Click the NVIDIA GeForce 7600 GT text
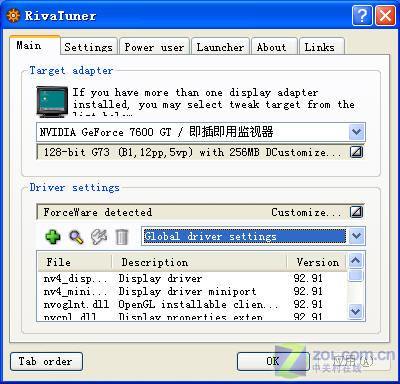The height and width of the screenshot is (384, 400). tap(105, 132)
